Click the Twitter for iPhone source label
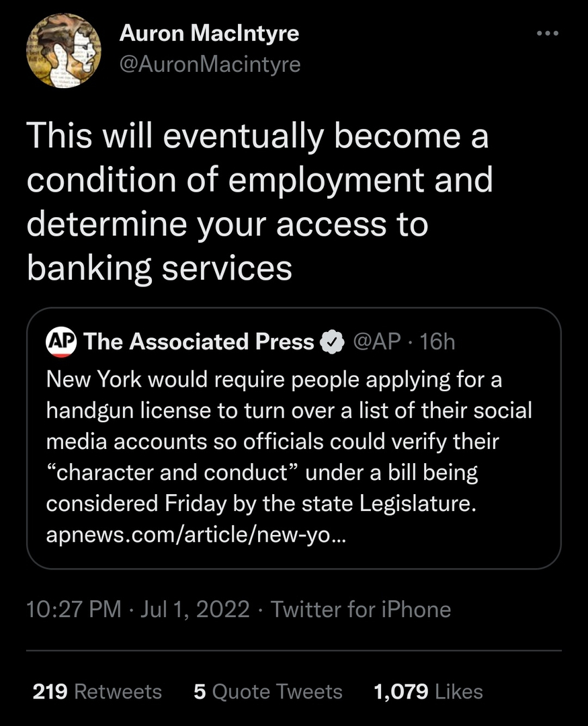The image size is (588, 726). pos(361,610)
